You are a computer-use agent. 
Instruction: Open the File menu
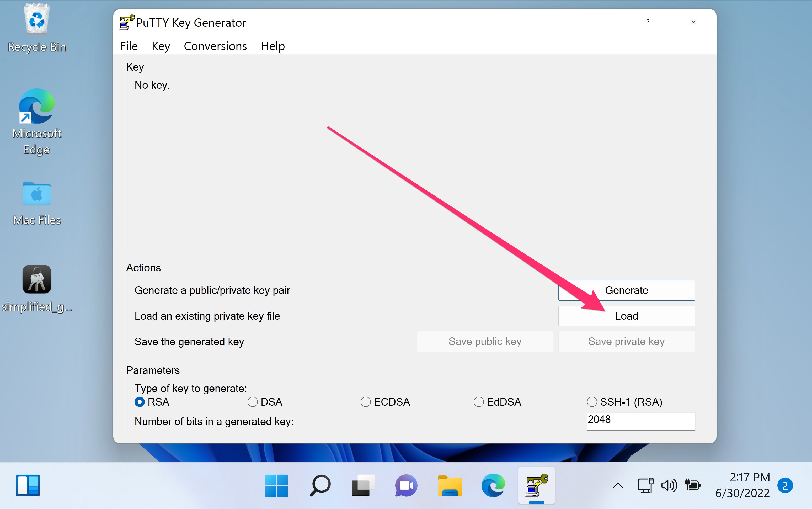click(x=129, y=46)
